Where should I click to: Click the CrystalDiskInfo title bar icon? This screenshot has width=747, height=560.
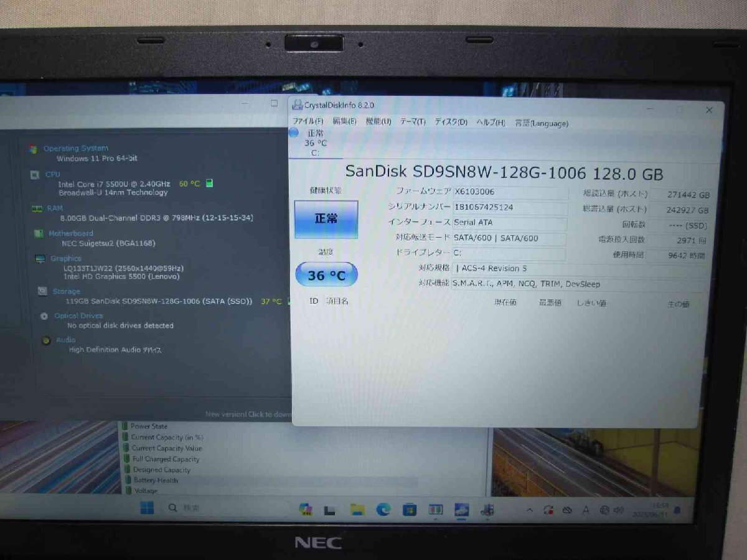pos(298,105)
